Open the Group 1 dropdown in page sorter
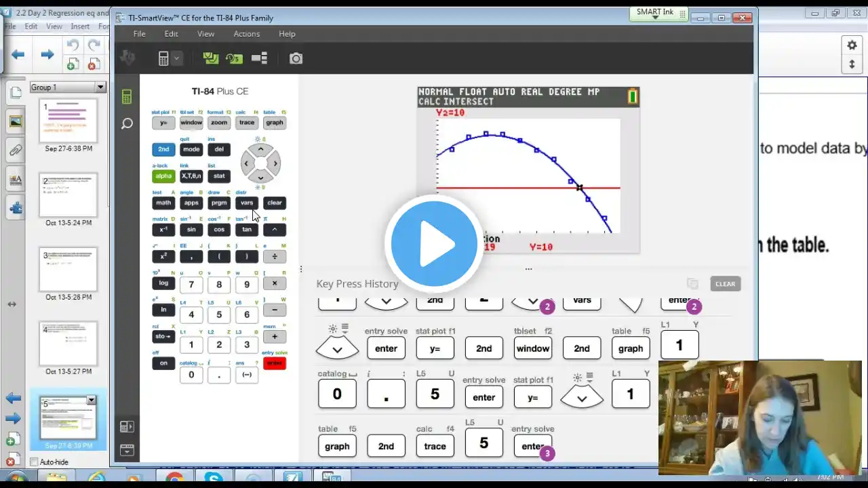This screenshot has height=488, width=868. pos(100,87)
